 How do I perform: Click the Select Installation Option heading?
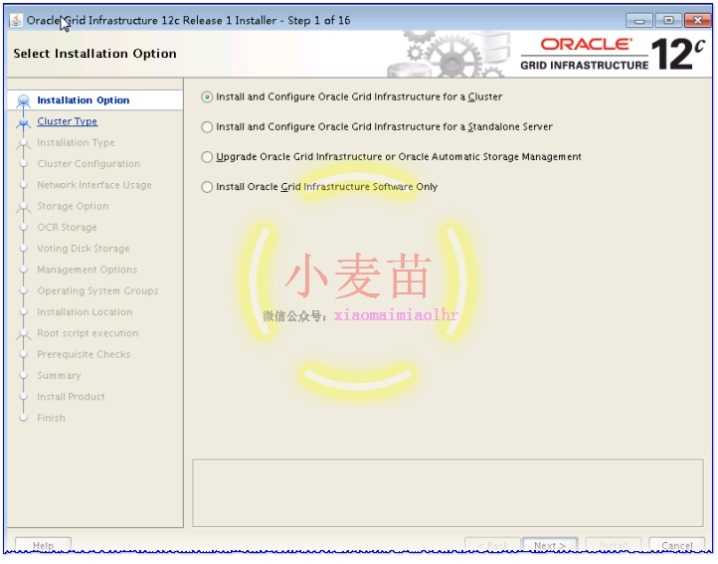(95, 54)
